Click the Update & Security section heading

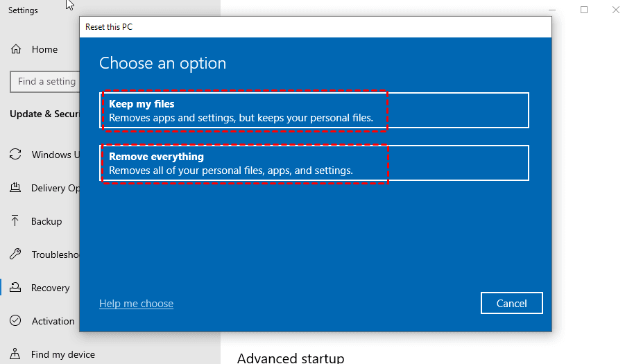pos(44,114)
